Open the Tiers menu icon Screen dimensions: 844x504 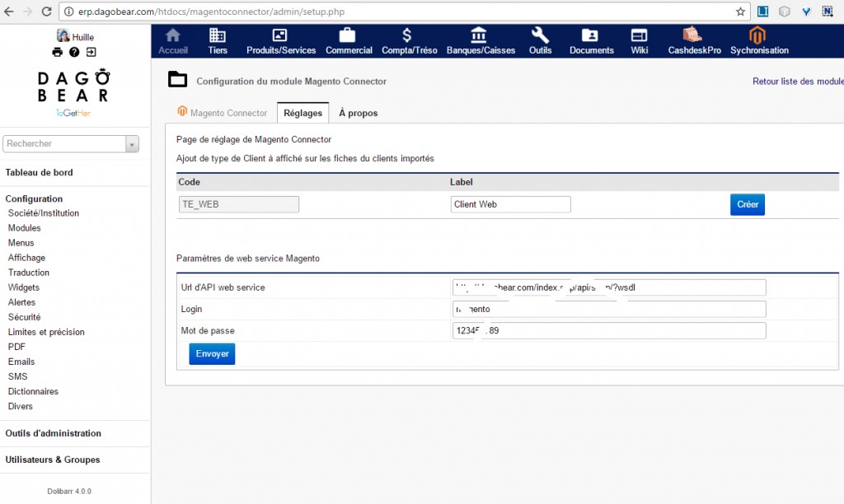[218, 40]
